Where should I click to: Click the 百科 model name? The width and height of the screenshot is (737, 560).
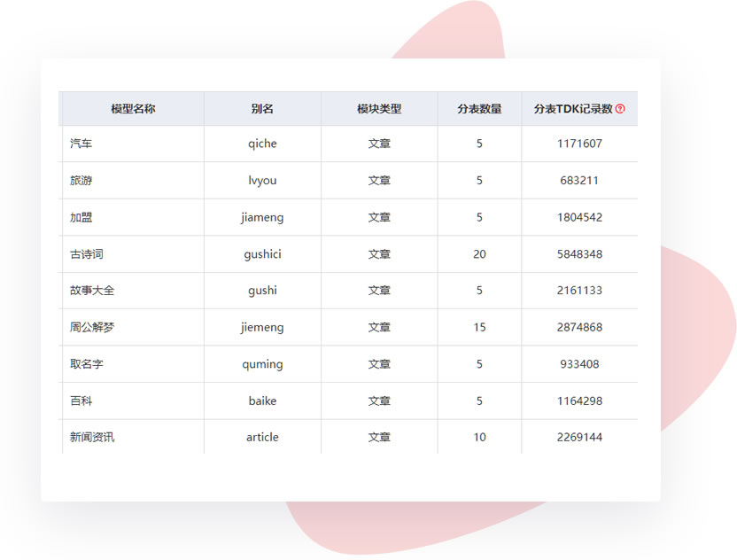pos(81,401)
